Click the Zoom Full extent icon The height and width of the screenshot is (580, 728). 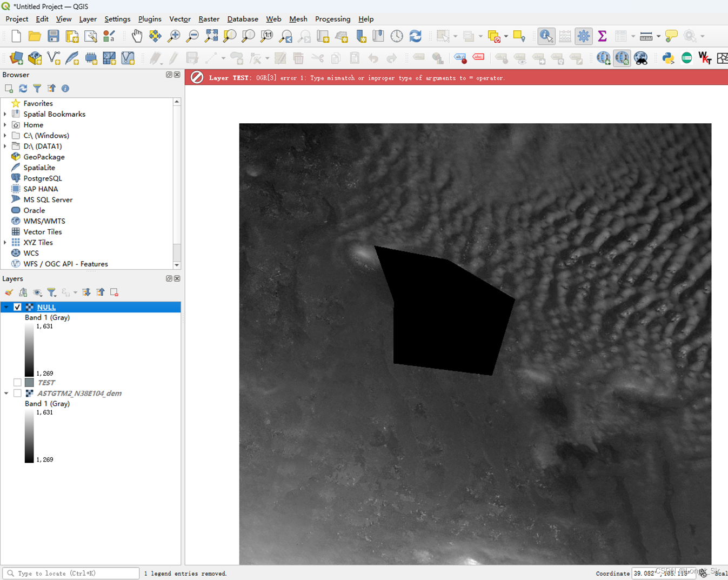coord(211,36)
